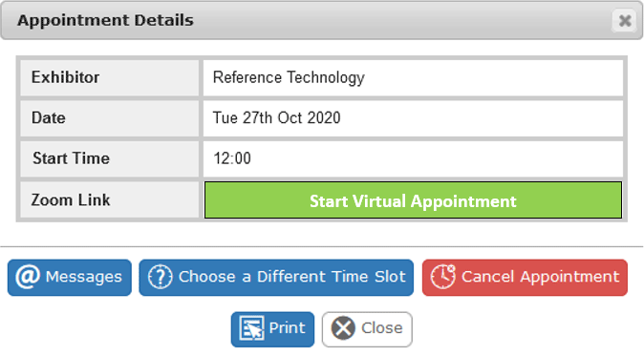This screenshot has height=356, width=644.
Task: Select the Start Time label cell
Action: coord(110,159)
